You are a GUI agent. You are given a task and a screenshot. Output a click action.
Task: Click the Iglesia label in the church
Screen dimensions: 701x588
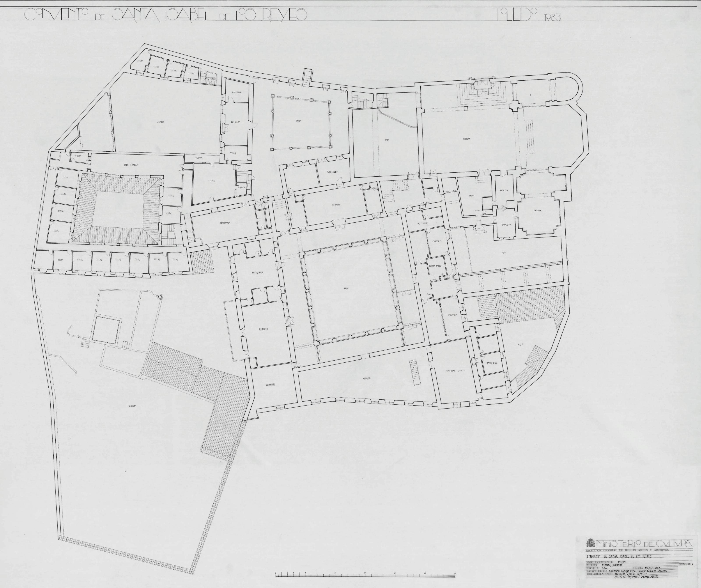pos(466,139)
